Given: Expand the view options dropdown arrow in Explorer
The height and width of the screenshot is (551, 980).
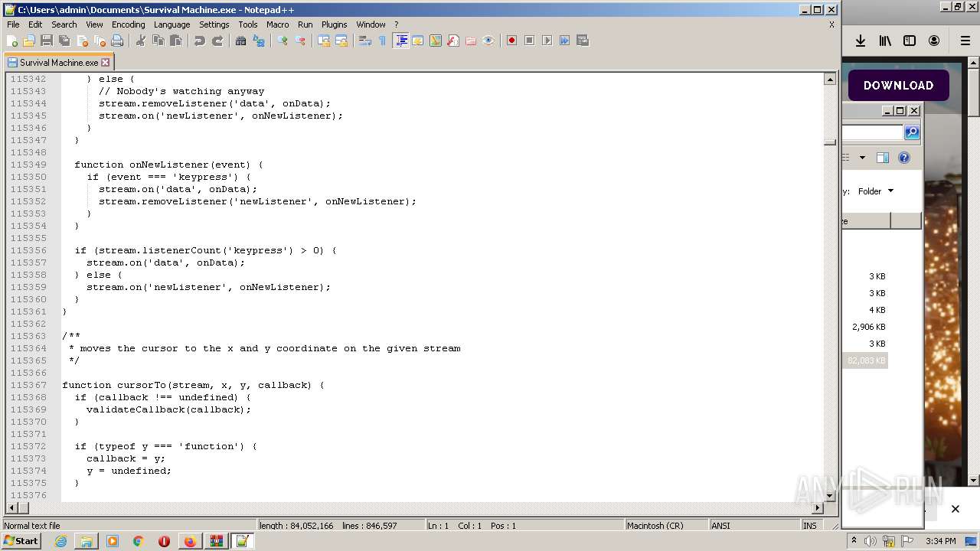Looking at the screenshot, I should coord(862,158).
